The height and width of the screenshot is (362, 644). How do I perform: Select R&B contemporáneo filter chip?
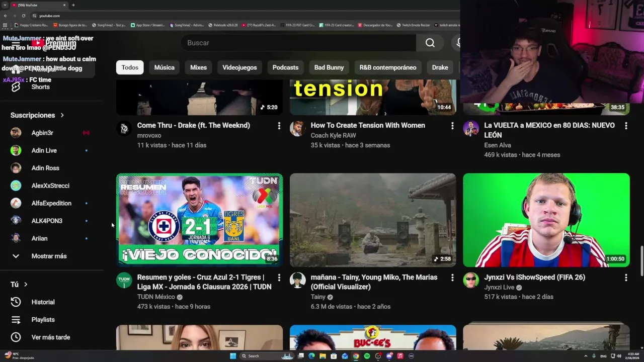tap(388, 67)
